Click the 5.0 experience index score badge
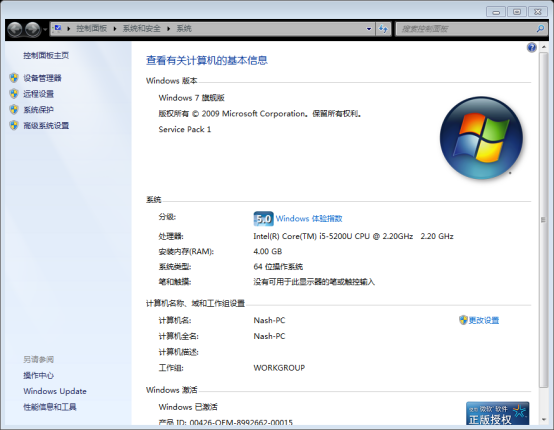Screen dimensions: 554x430 (263, 219)
